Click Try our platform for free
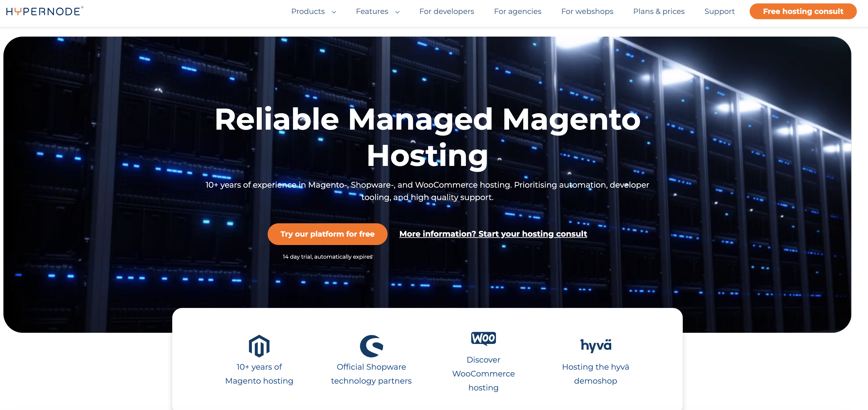 [327, 234]
